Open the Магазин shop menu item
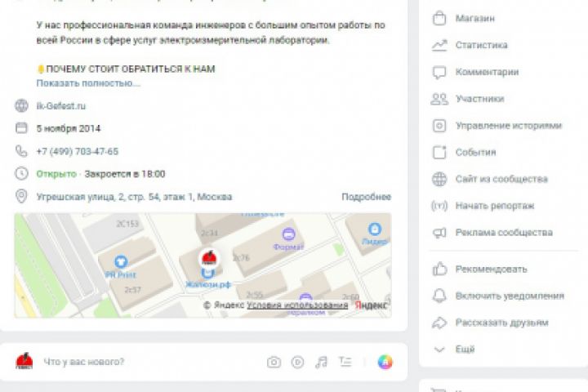The height and width of the screenshot is (392, 588). [474, 19]
